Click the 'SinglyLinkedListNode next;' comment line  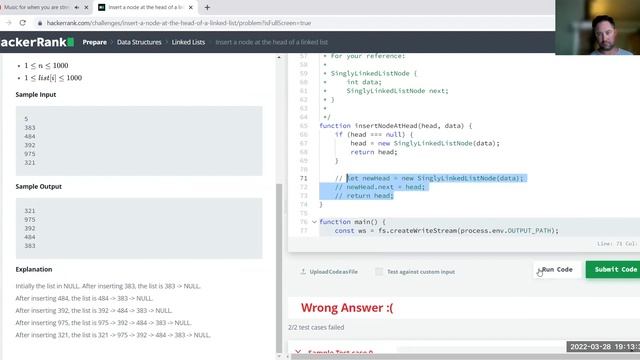[398, 91]
